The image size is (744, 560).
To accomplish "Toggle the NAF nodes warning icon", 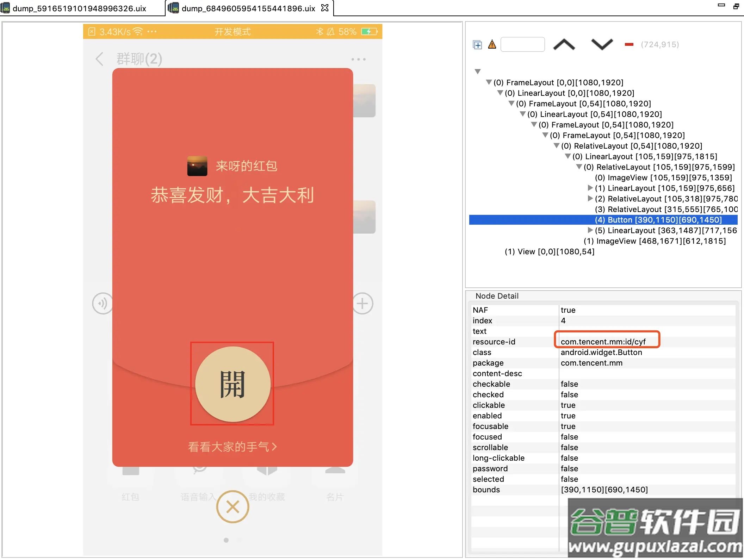I will tap(492, 45).
